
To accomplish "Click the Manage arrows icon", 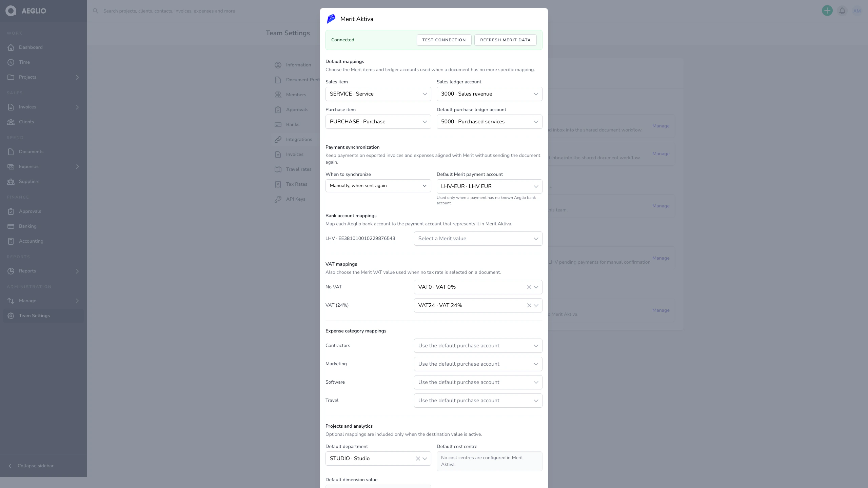I will (x=11, y=301).
